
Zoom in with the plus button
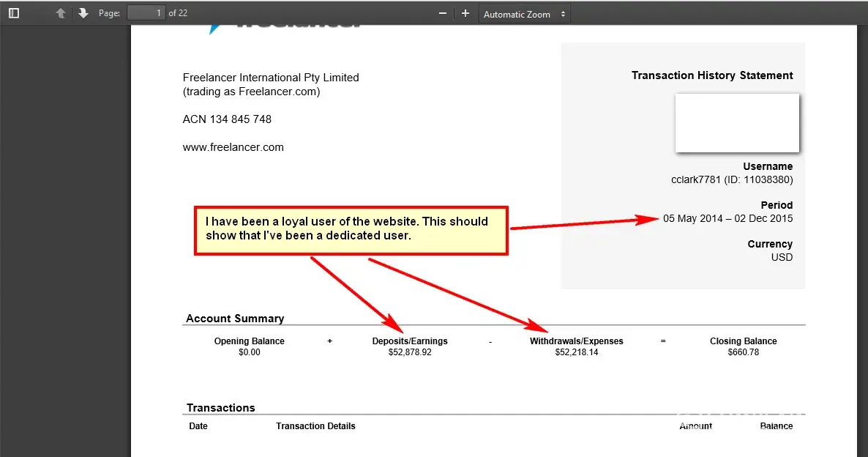tap(465, 13)
